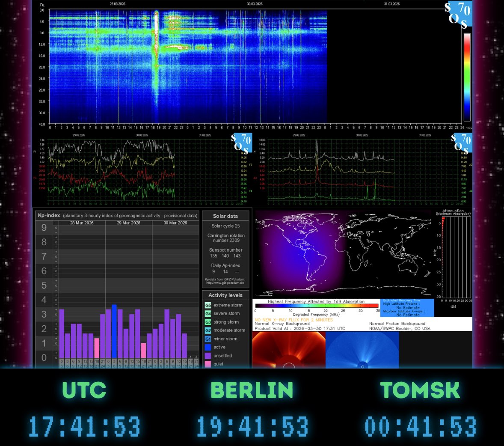Click the 'extreme storm' legend label
The height and width of the screenshot is (446, 504).
pos(228,305)
